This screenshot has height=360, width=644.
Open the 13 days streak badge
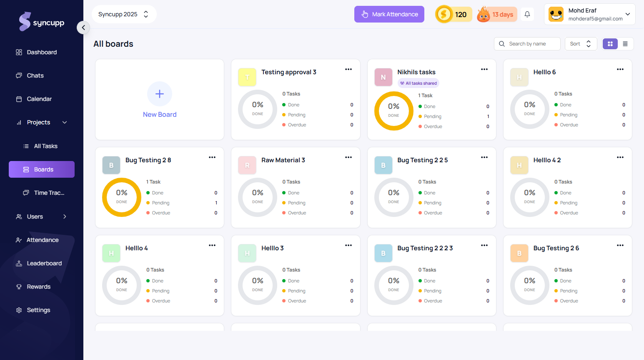point(497,15)
